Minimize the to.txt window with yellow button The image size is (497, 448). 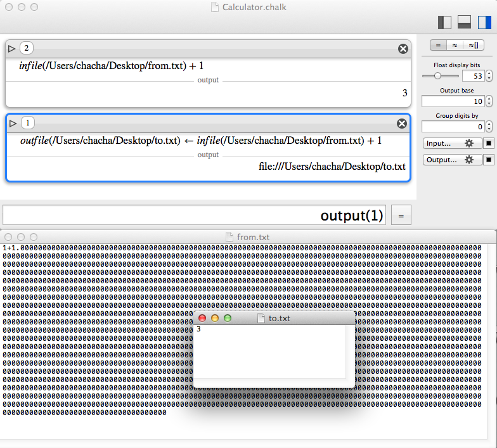click(x=215, y=318)
